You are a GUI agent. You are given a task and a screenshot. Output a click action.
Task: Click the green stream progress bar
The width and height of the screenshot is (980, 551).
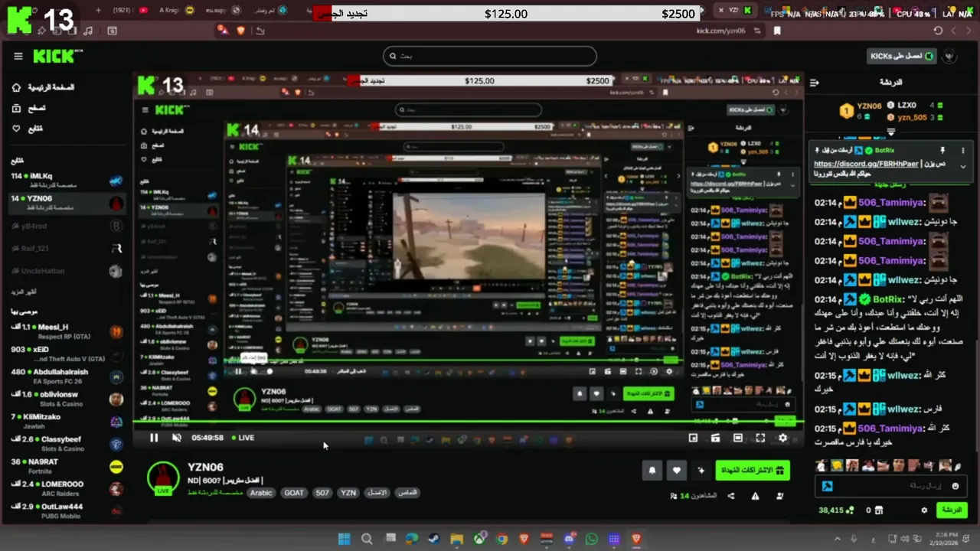[x=467, y=421]
